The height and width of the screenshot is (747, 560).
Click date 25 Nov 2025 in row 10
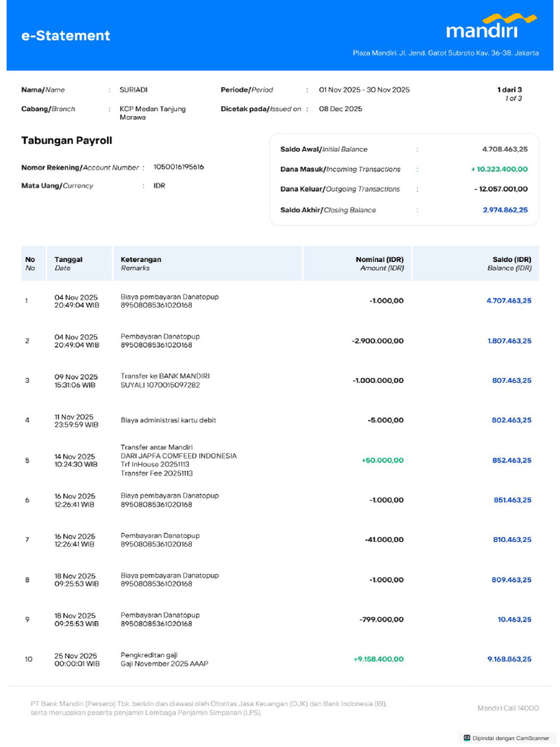(x=76, y=656)
